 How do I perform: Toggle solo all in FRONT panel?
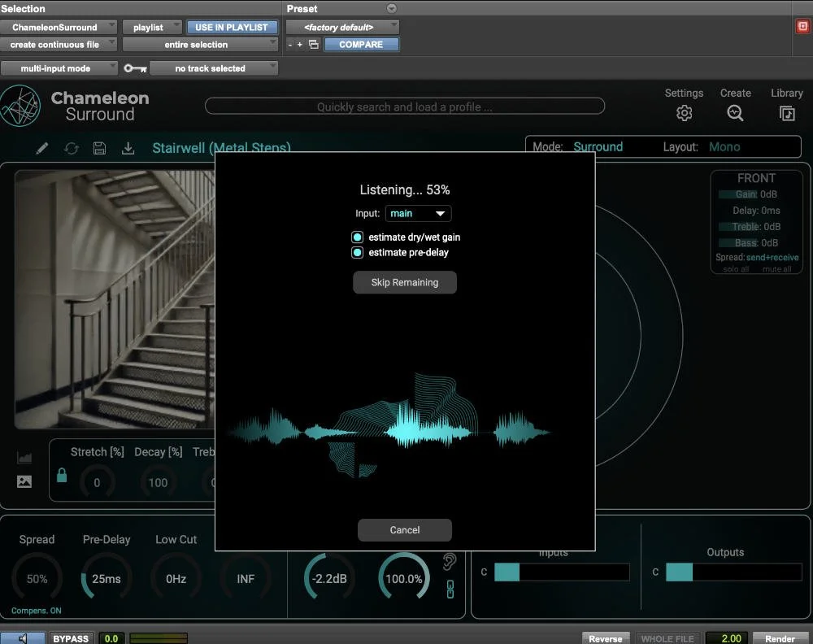pyautogui.click(x=736, y=269)
